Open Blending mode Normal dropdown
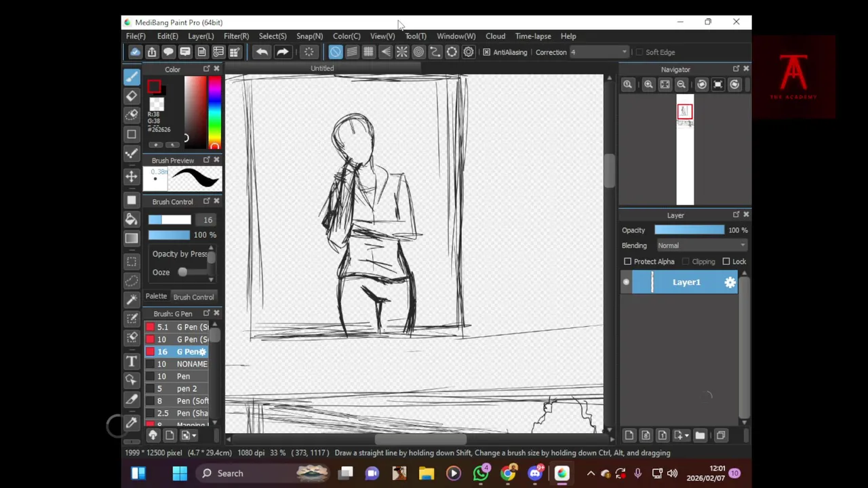 pos(701,245)
